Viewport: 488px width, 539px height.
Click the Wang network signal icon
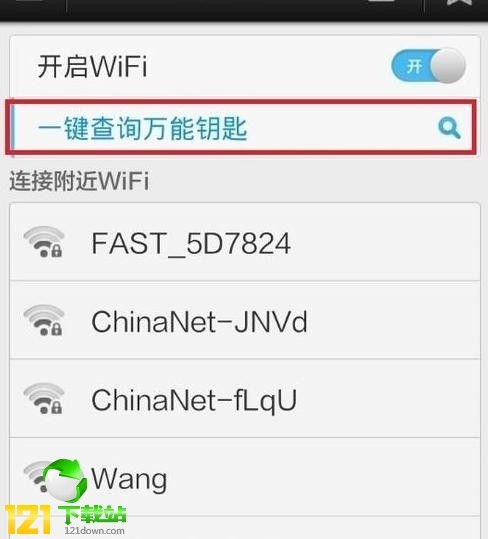pyautogui.click(x=36, y=476)
